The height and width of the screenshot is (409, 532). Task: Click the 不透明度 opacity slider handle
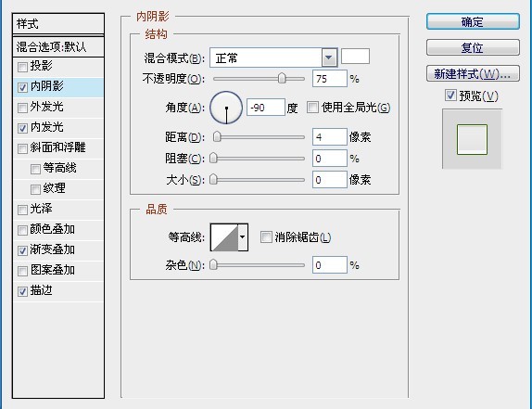click(x=282, y=79)
